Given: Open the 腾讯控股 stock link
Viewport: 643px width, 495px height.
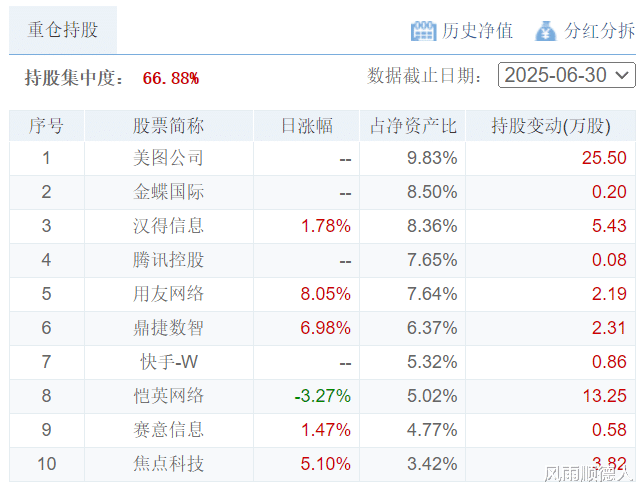Looking at the screenshot, I should [169, 260].
